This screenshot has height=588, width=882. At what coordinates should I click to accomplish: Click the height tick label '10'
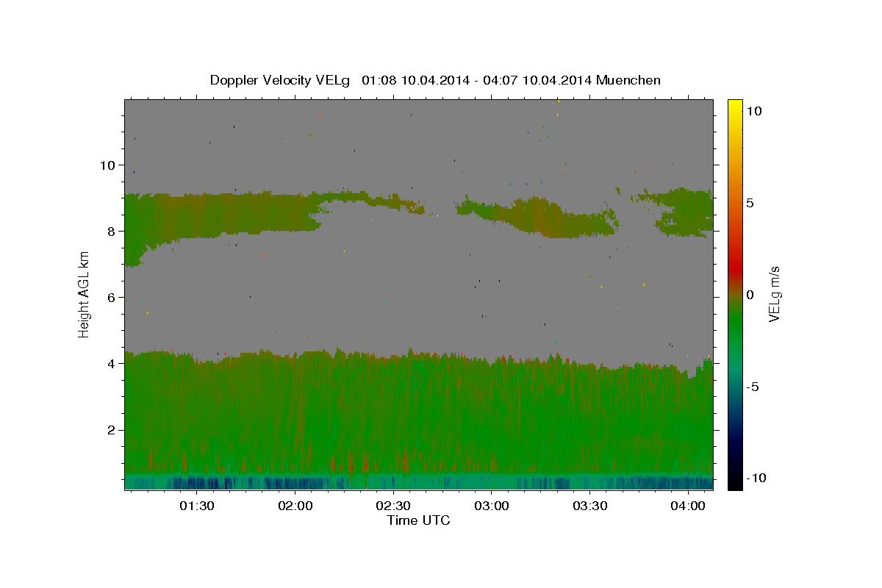click(x=107, y=165)
